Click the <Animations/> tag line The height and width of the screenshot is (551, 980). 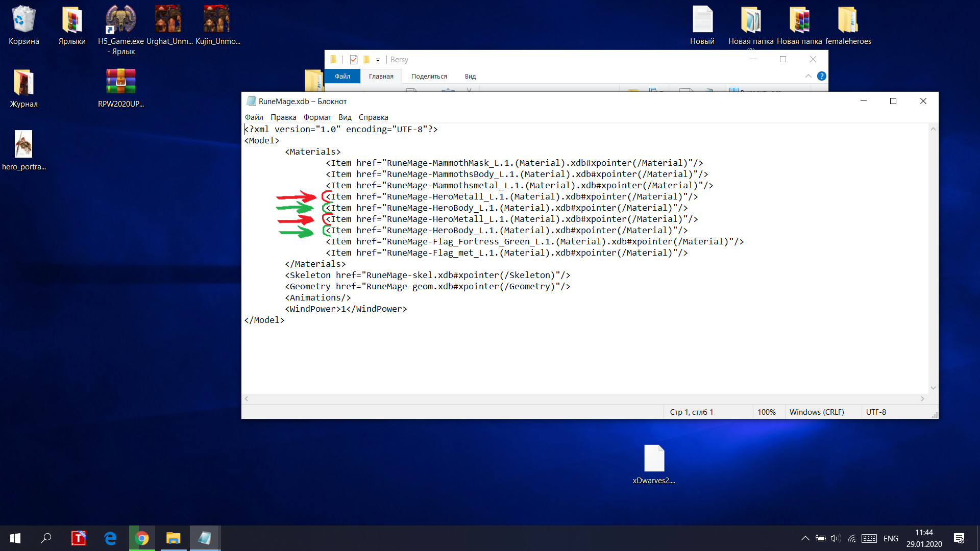(318, 298)
